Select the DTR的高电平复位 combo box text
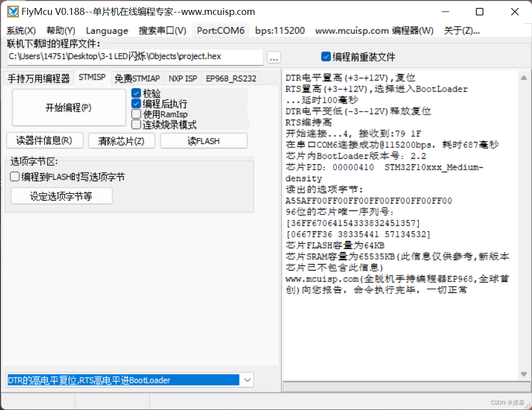This screenshot has height=410, width=532. [x=123, y=380]
